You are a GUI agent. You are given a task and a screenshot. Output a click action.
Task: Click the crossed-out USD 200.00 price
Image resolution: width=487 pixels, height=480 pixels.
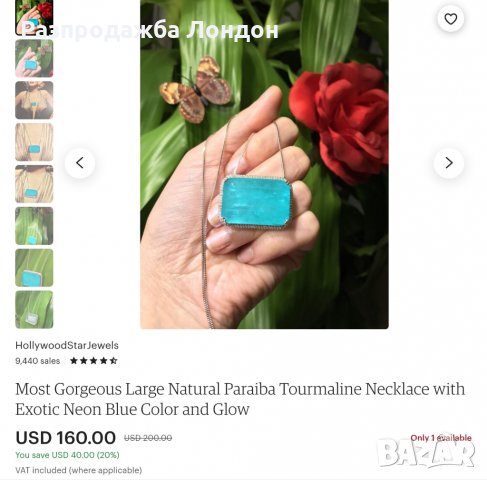pyautogui.click(x=148, y=438)
